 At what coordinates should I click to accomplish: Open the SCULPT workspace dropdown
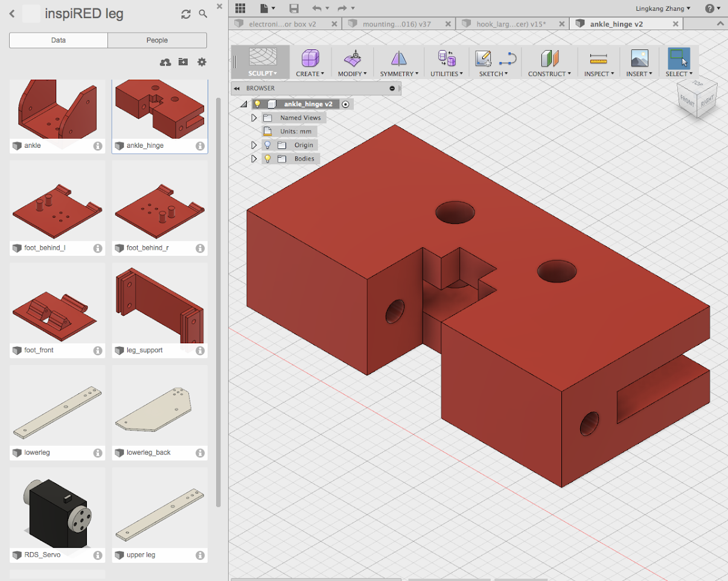click(263, 74)
